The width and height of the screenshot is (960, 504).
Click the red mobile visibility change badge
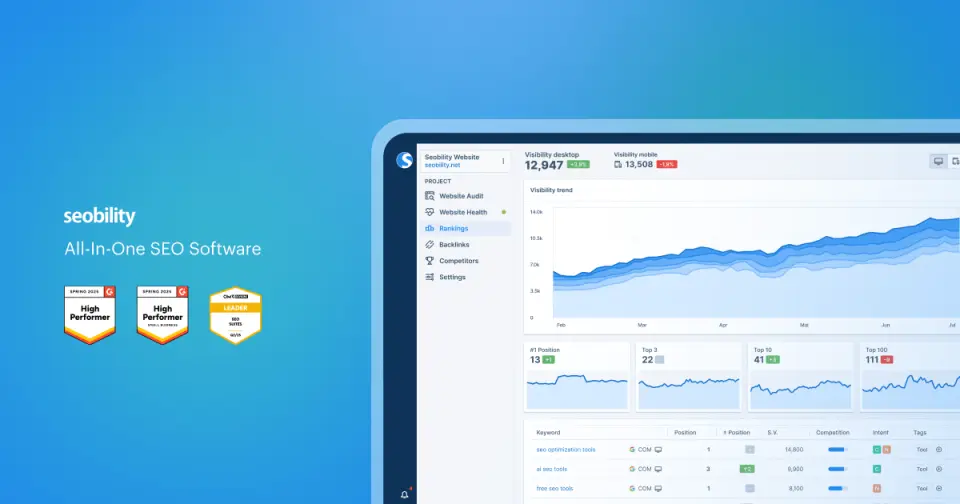[667, 164]
